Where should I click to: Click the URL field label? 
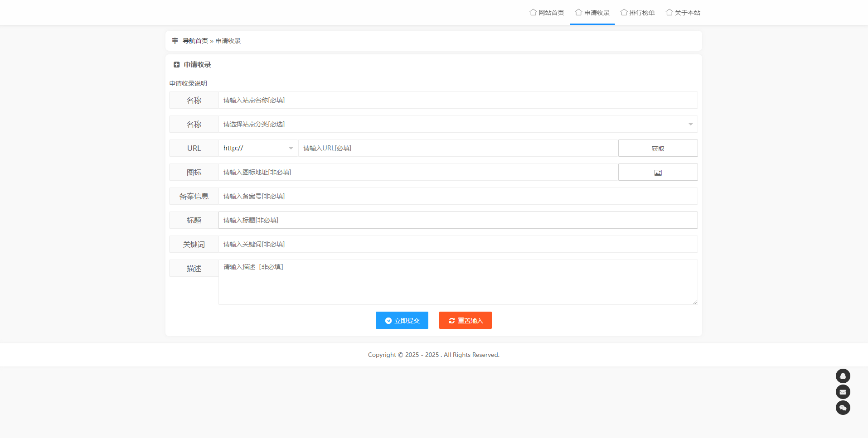pos(194,148)
